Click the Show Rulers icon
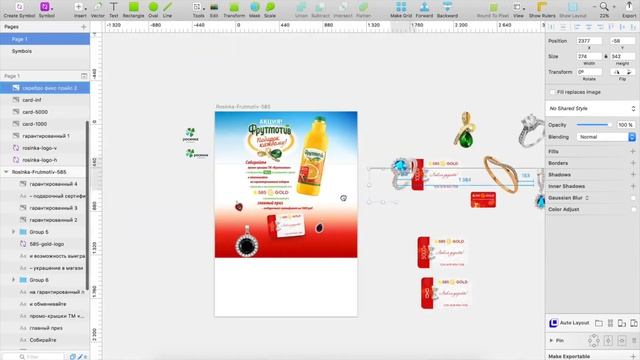640x360 pixels. (542, 7)
